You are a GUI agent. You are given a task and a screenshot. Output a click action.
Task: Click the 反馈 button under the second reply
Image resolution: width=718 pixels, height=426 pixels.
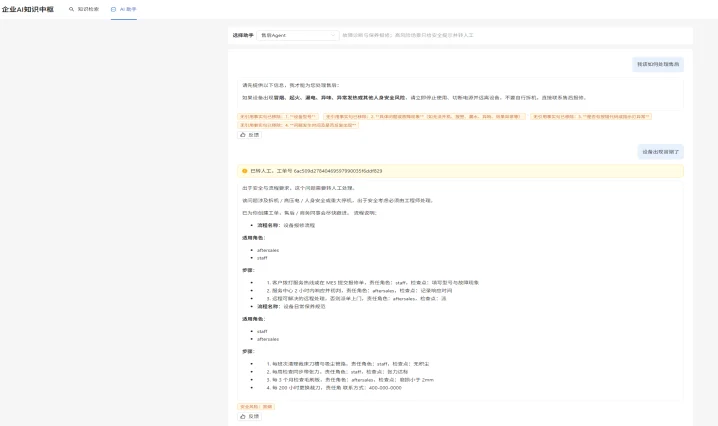coord(250,416)
